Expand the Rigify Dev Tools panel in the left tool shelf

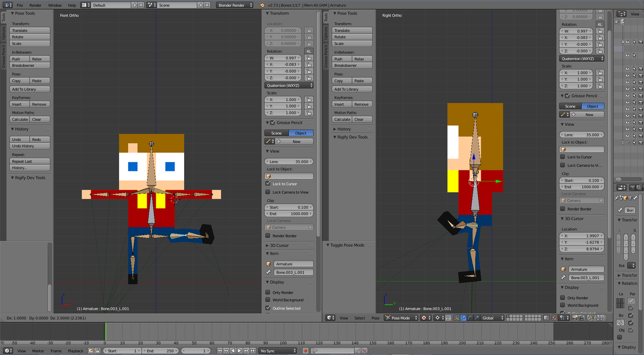point(31,178)
